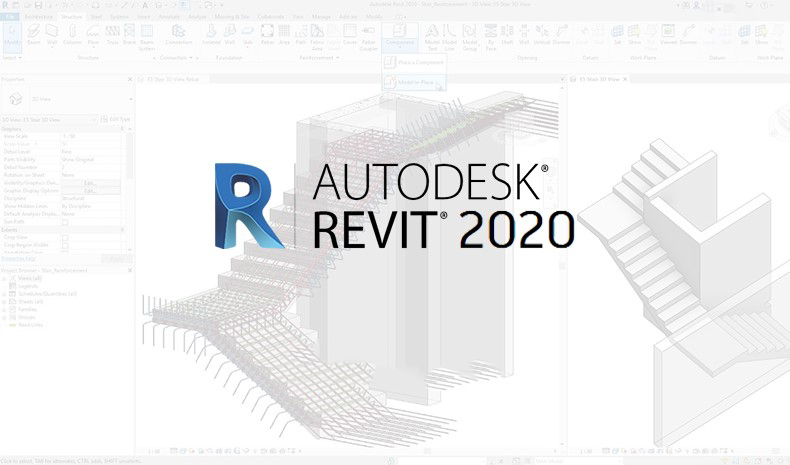Click the Model Text tool

(432, 36)
